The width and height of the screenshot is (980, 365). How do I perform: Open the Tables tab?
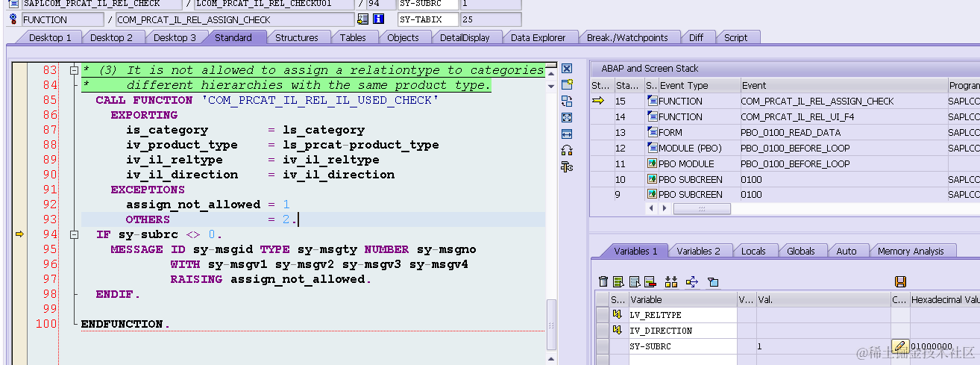[x=353, y=37]
